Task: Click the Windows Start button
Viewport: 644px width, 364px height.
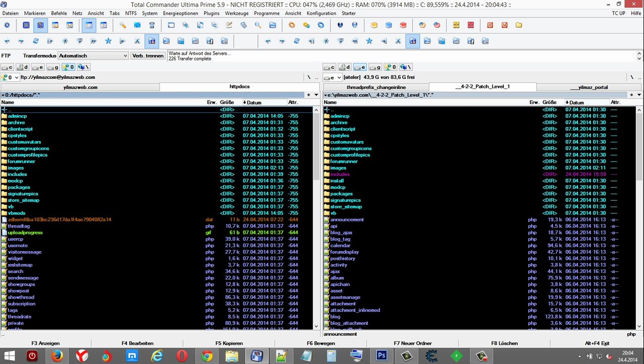Action: (10, 356)
